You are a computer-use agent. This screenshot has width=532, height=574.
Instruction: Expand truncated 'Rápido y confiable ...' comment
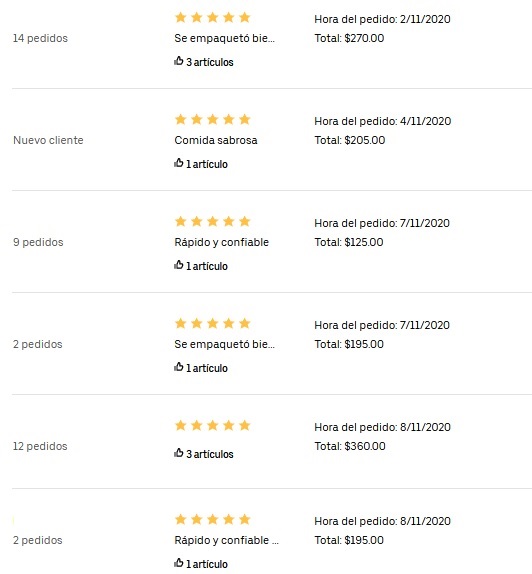click(227, 540)
